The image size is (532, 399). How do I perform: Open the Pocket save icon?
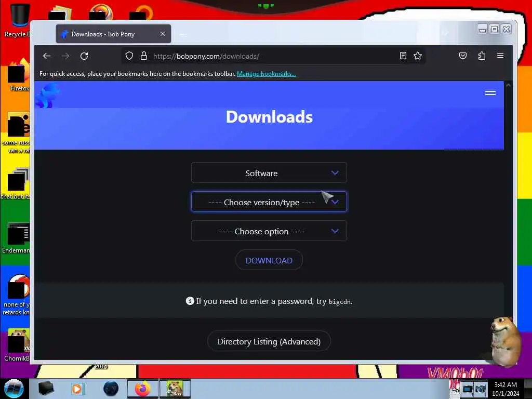tap(463, 56)
